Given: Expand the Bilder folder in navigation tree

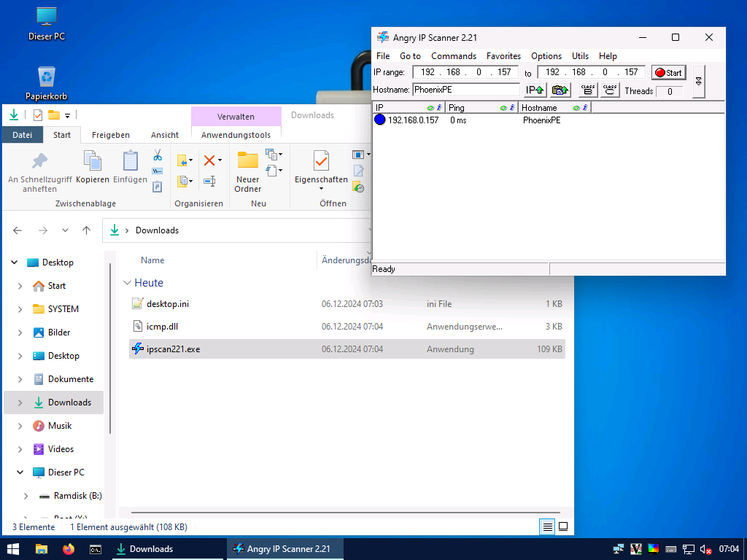Looking at the screenshot, I should [x=20, y=332].
